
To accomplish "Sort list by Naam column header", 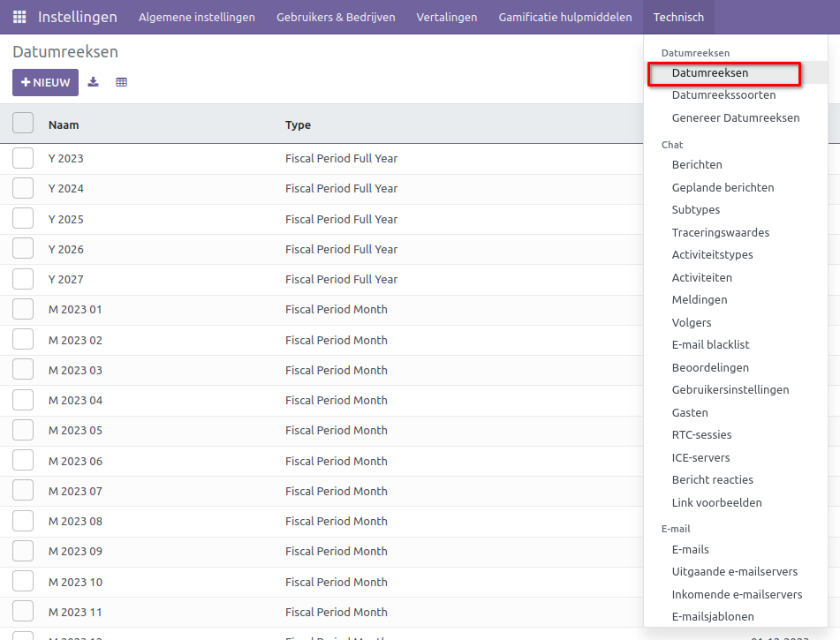I will pos(64,124).
